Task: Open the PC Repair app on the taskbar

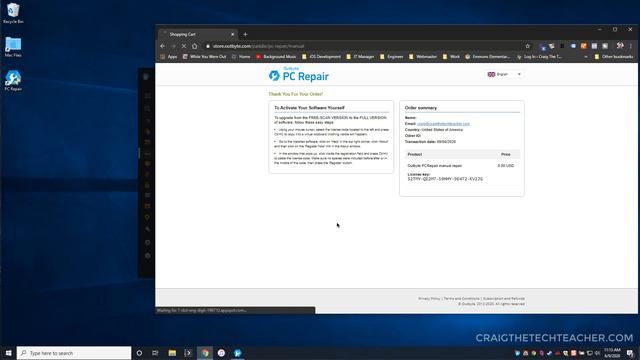Action: pos(238,353)
